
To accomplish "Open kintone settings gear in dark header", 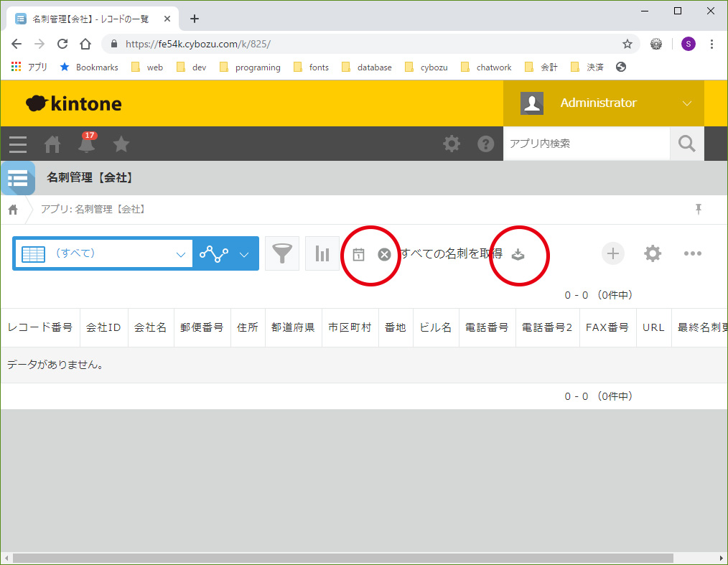I will coord(452,144).
